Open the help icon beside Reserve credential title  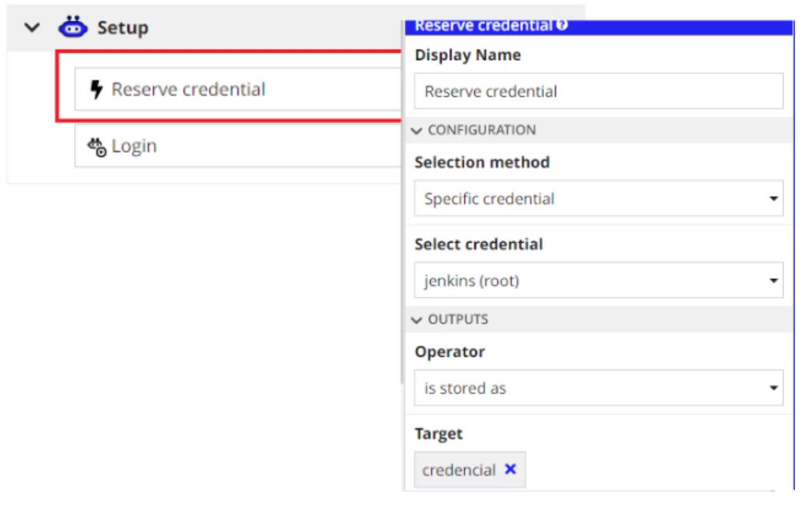point(561,25)
